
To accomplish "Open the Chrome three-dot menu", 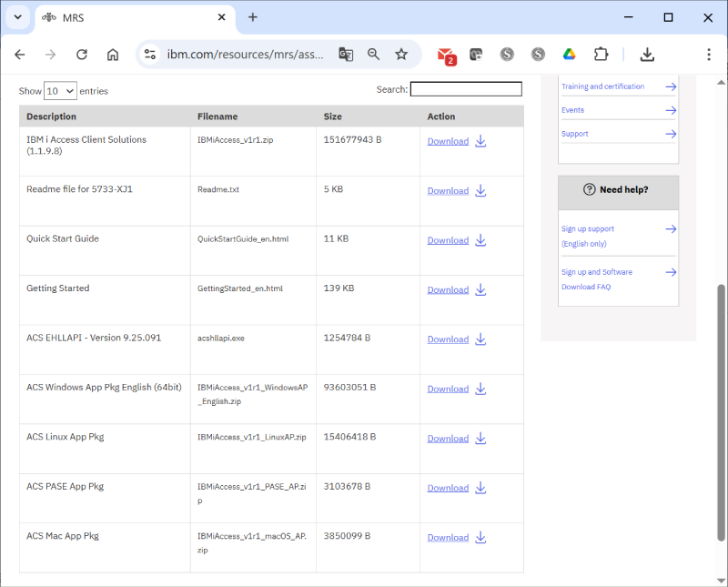I will [x=709, y=55].
